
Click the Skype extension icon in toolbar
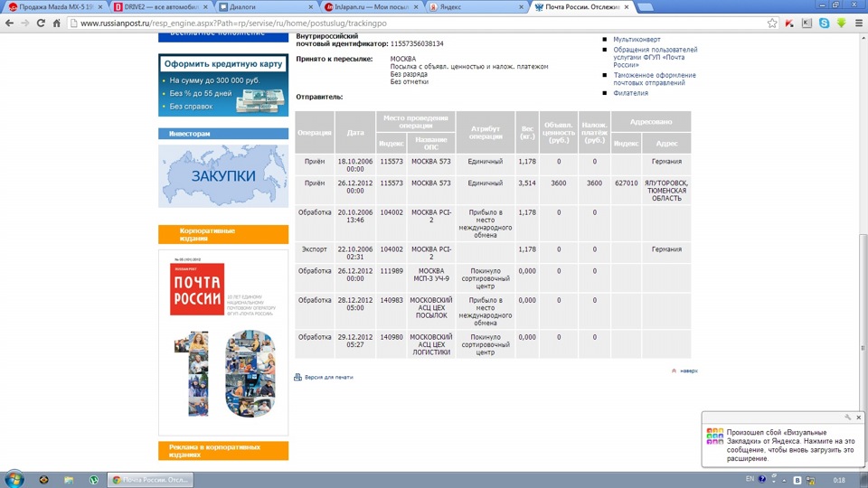click(x=825, y=23)
